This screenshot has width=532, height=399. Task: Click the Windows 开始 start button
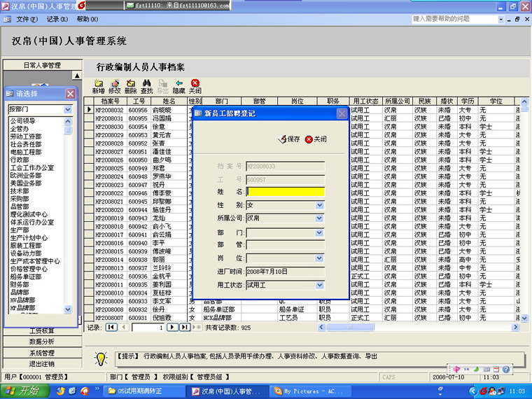tap(24, 391)
